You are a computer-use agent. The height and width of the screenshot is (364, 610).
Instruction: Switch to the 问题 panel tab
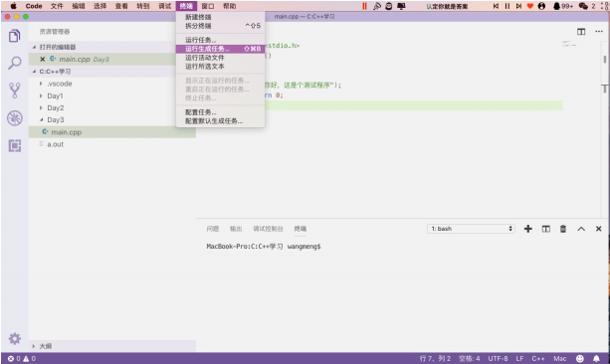[212, 229]
